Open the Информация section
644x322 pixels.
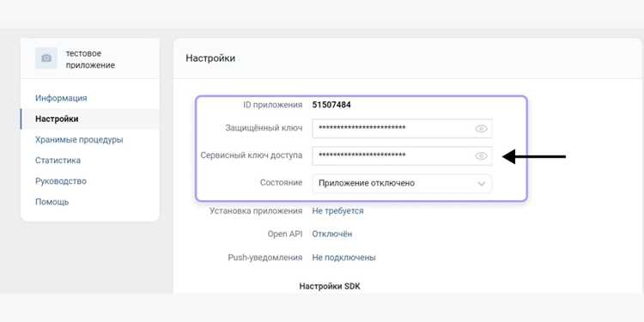pyautogui.click(x=61, y=98)
